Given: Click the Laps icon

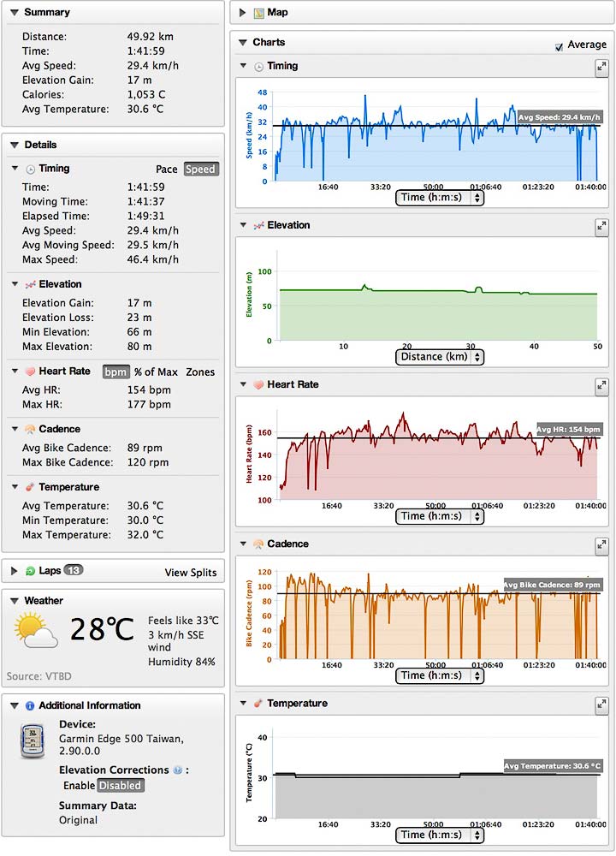Looking at the screenshot, I should pyautogui.click(x=31, y=570).
